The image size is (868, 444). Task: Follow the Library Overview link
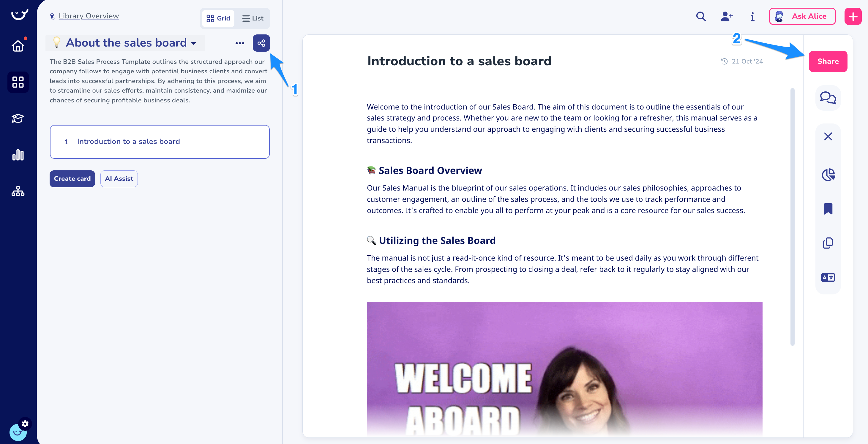pyautogui.click(x=88, y=16)
